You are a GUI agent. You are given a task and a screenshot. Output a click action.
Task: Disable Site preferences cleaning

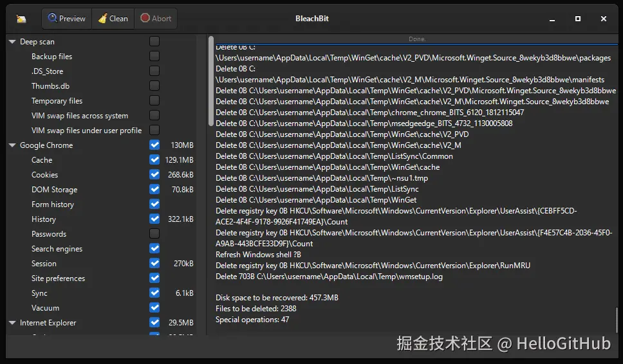[x=154, y=278]
